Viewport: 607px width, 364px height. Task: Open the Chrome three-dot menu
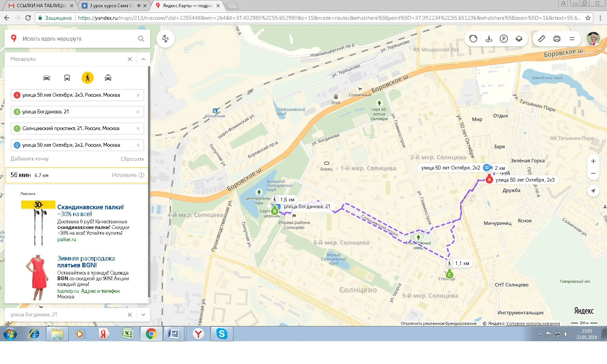600,18
